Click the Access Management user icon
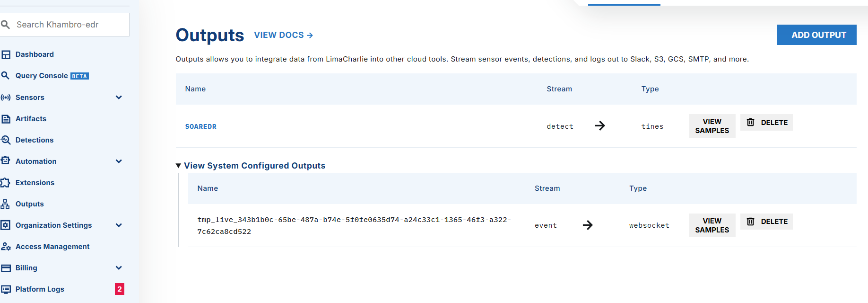The width and height of the screenshot is (868, 303). [6, 247]
